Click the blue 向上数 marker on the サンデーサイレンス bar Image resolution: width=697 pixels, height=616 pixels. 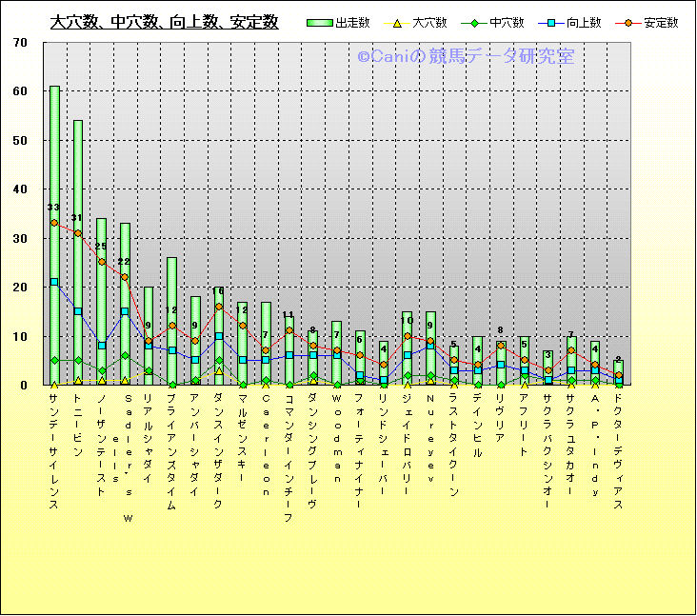54,282
